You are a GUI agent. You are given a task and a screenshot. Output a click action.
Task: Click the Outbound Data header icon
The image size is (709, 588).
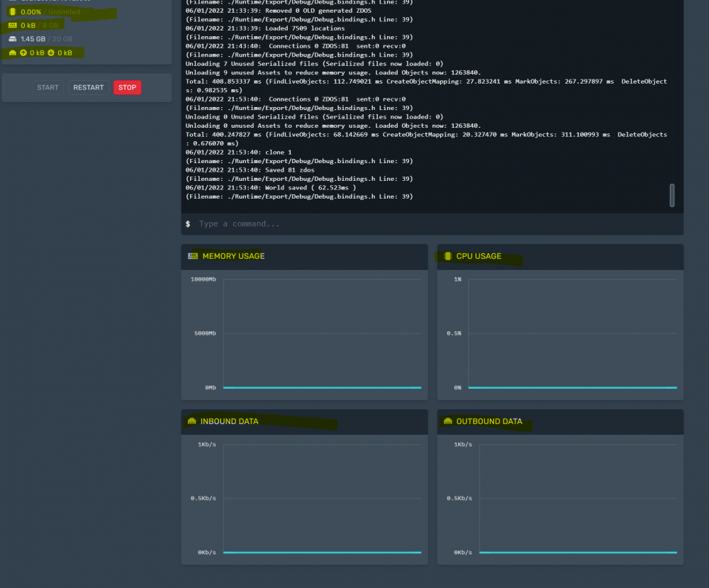point(447,421)
